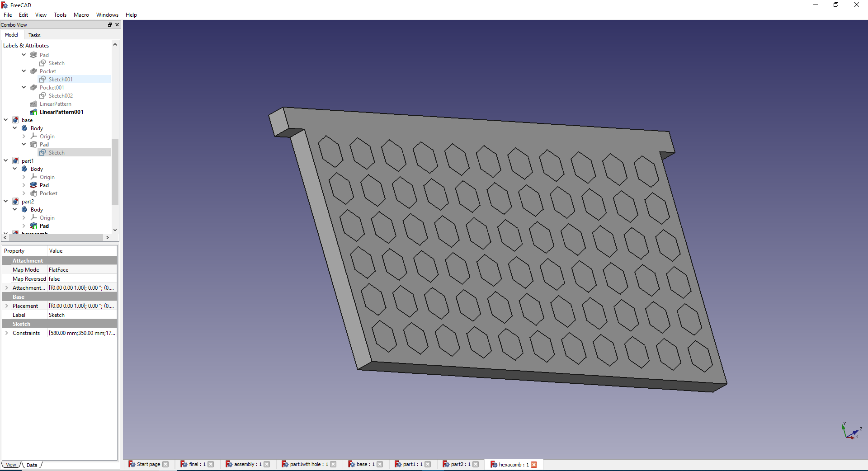The image size is (868, 471).
Task: Close the part1 : 1 document tab
Action: pyautogui.click(x=428, y=464)
